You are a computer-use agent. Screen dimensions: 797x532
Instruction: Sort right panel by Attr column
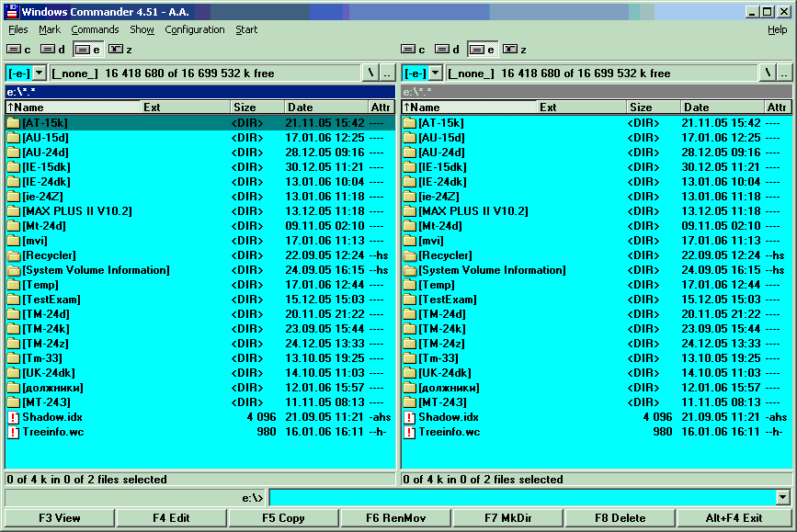coord(778,108)
